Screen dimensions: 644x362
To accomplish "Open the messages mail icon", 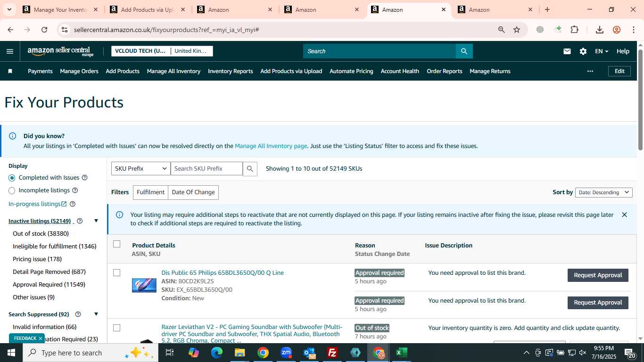I will [567, 51].
